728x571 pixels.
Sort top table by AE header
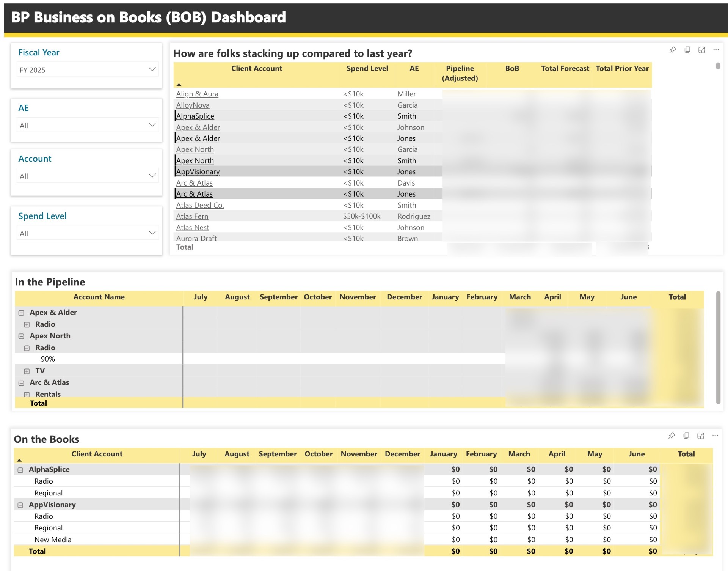click(x=414, y=68)
